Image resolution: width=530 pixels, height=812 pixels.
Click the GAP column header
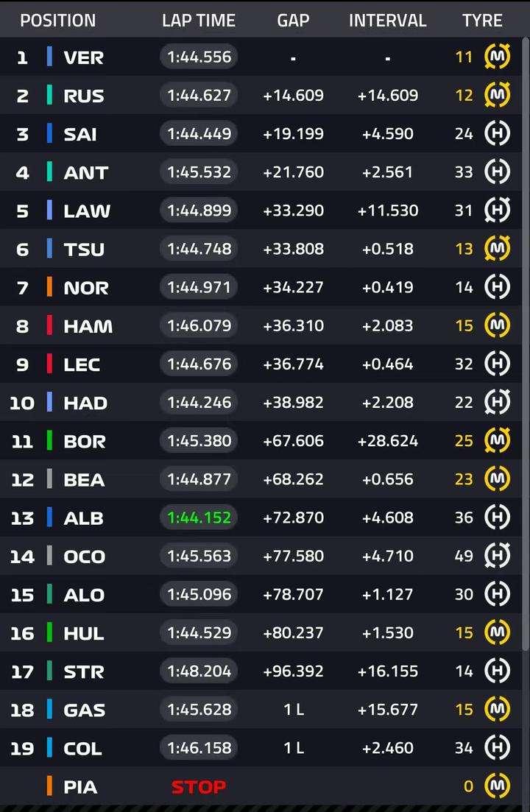click(x=293, y=20)
